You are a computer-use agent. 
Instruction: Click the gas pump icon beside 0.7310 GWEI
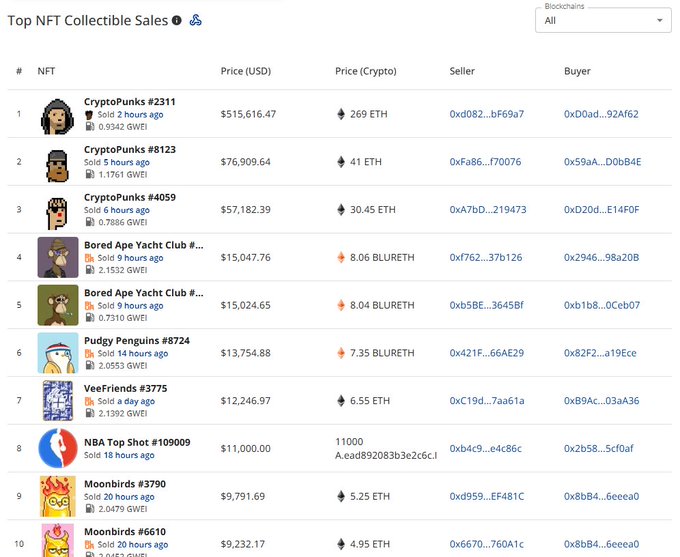coord(90,318)
